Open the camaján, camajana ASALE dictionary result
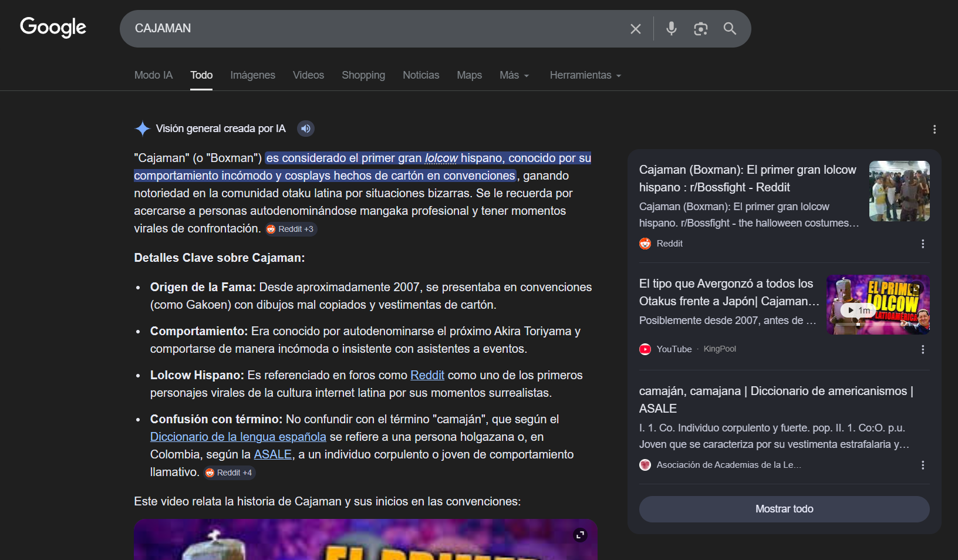 pyautogui.click(x=776, y=400)
